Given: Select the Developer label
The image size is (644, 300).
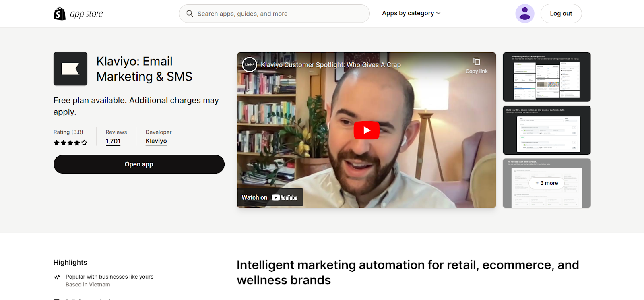Looking at the screenshot, I should point(159,132).
